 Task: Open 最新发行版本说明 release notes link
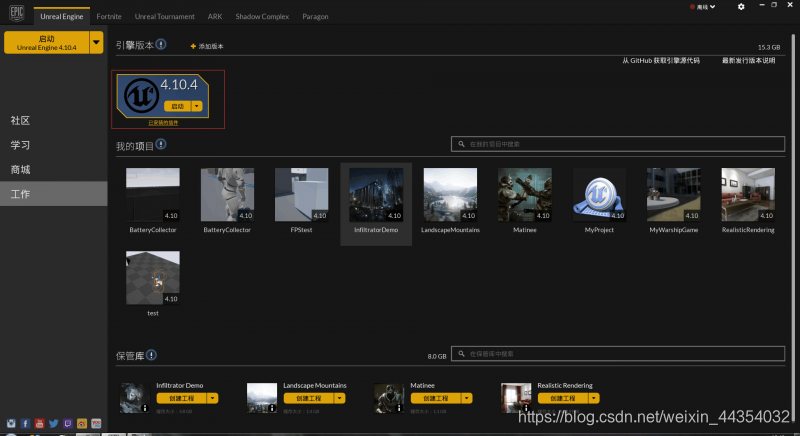748,61
